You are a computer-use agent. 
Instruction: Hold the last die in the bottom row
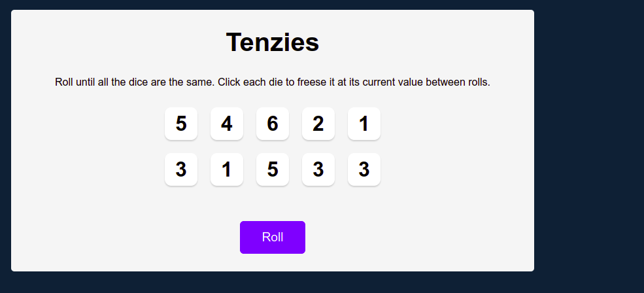[x=364, y=169]
